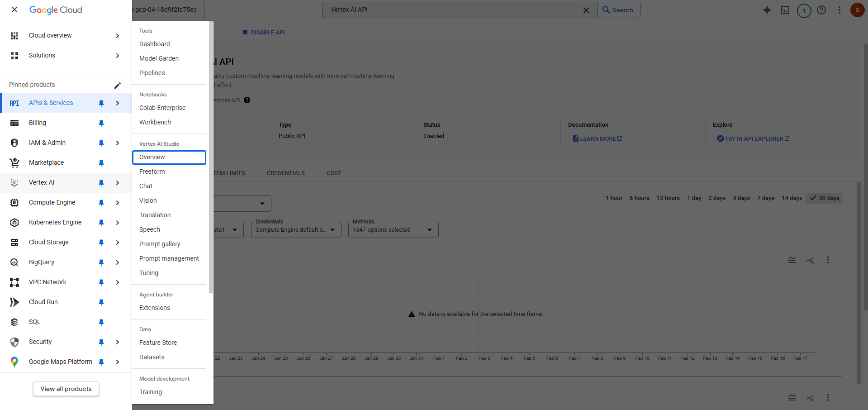Activate Cloud Shell terminal icon

point(785,10)
